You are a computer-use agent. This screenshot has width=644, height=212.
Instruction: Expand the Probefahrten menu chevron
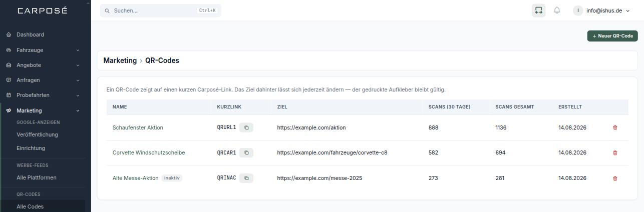[x=78, y=95]
